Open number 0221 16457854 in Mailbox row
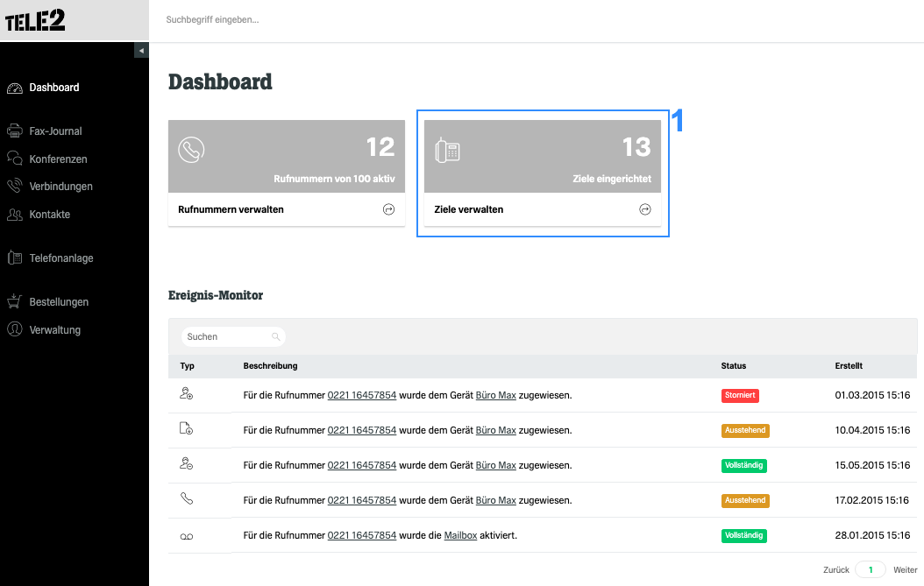Screen dimensions: 924x586 (x=362, y=535)
